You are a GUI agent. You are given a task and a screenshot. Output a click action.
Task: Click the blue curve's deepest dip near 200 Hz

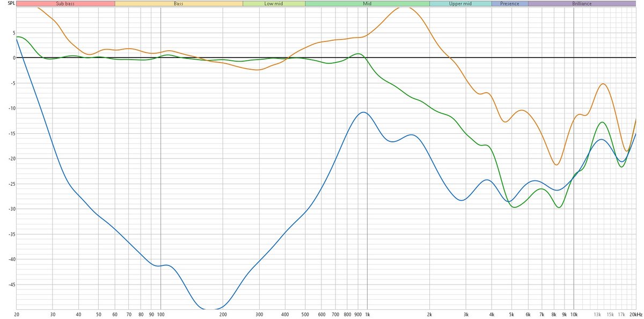[x=210, y=309]
